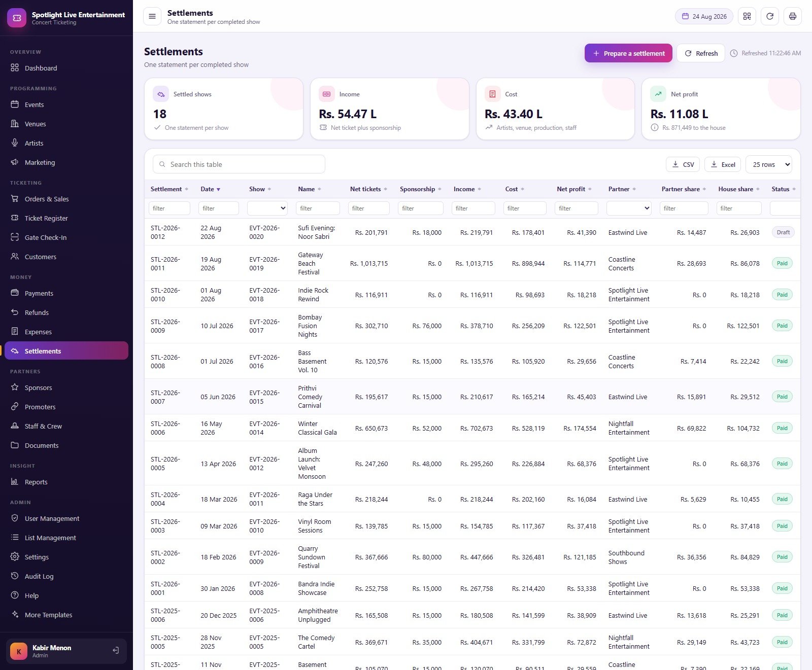Click the Refresh button
The width and height of the screenshot is (812, 670).
point(700,53)
